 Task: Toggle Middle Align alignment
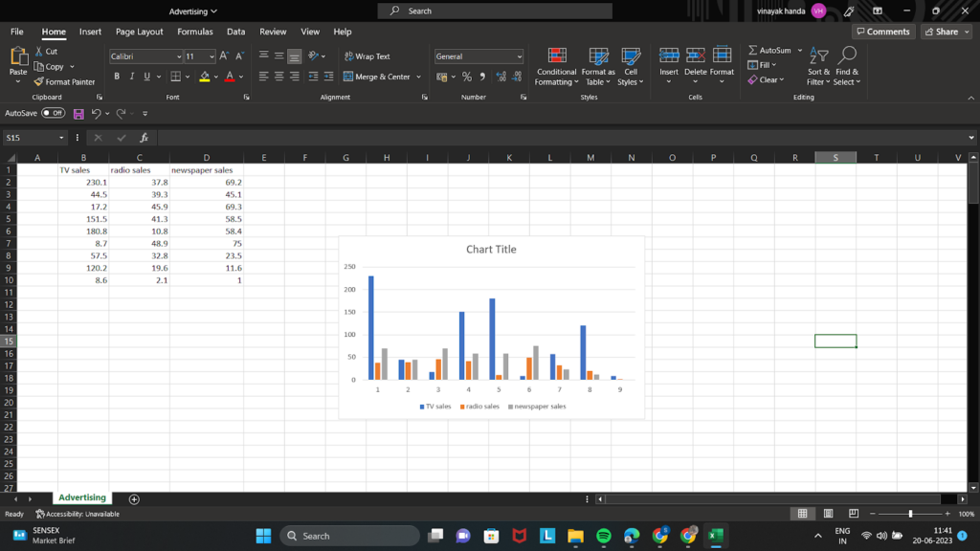(x=278, y=56)
